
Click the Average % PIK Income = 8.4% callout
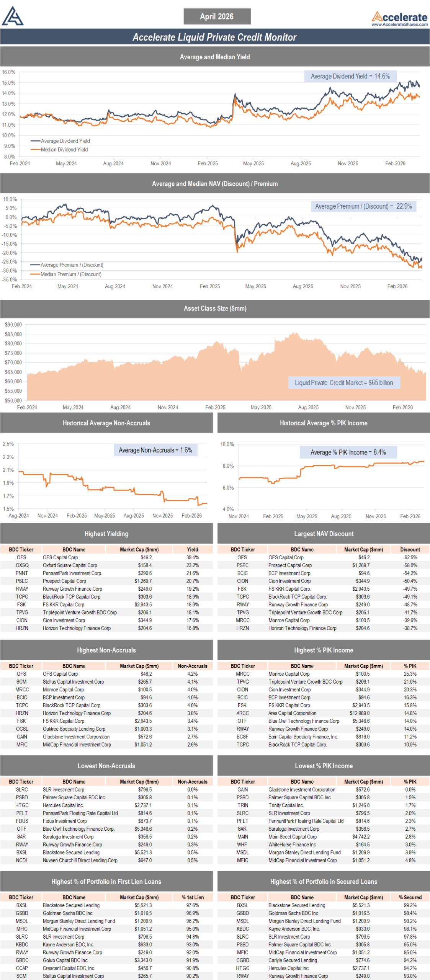tap(348, 452)
